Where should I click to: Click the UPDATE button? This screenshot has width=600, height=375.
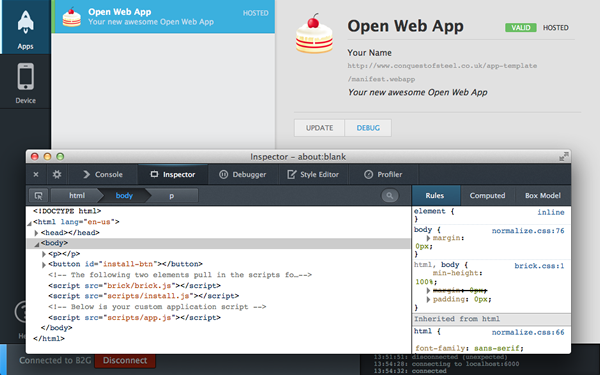pyautogui.click(x=319, y=128)
